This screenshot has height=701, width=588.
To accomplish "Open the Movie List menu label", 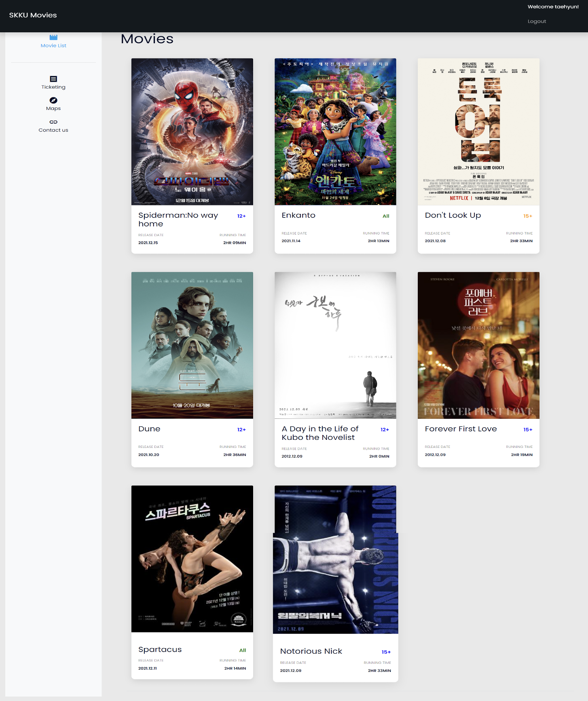I will (53, 46).
